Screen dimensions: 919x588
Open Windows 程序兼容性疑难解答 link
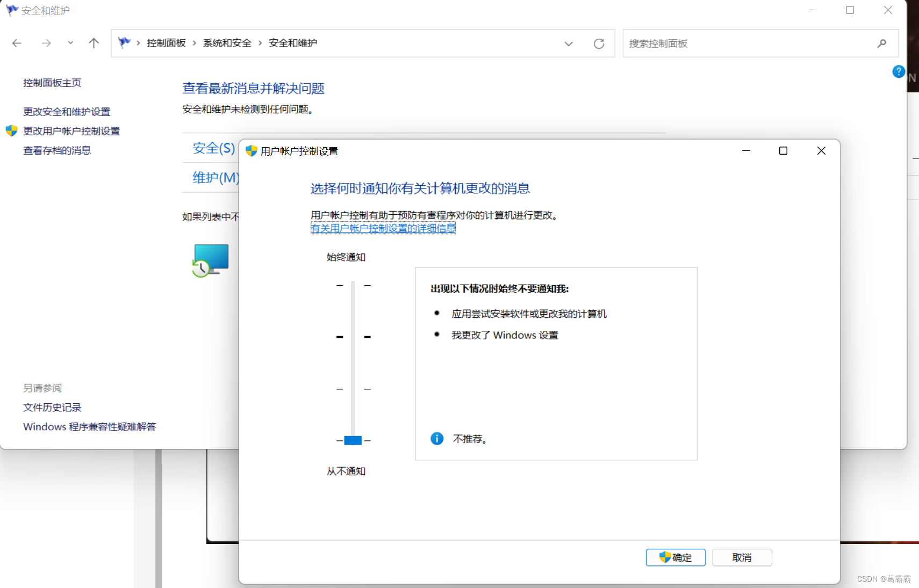tap(89, 427)
